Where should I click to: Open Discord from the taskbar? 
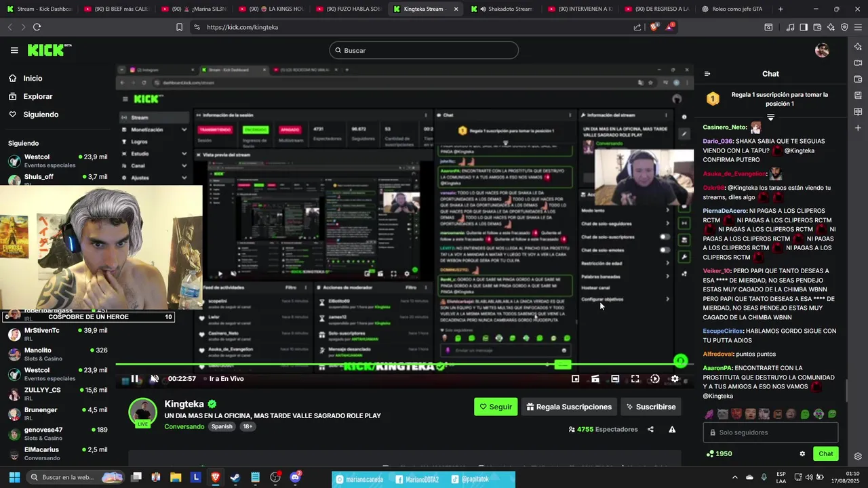[x=295, y=477]
